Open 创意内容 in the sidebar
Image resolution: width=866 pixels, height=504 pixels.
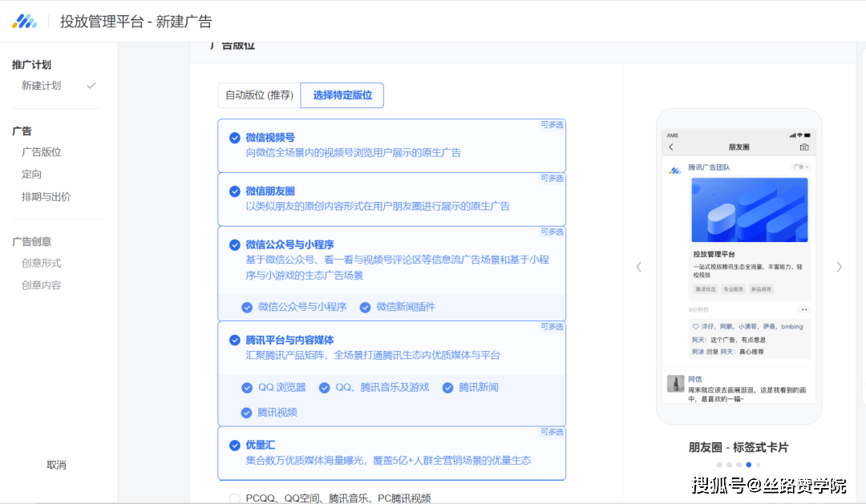click(x=42, y=284)
